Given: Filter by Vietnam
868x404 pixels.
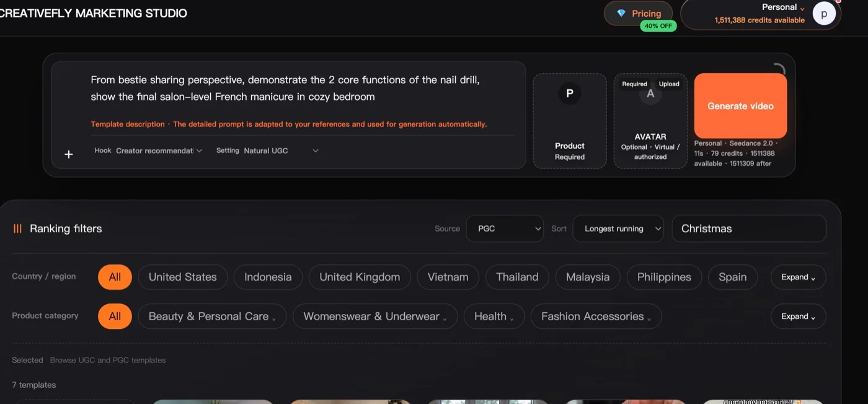Looking at the screenshot, I should 448,277.
